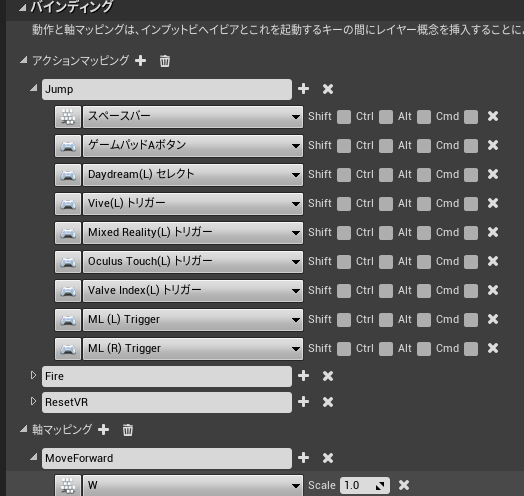Remove the Vive(L) トリガー binding
Screen dimensions: 524x496
[x=493, y=203]
